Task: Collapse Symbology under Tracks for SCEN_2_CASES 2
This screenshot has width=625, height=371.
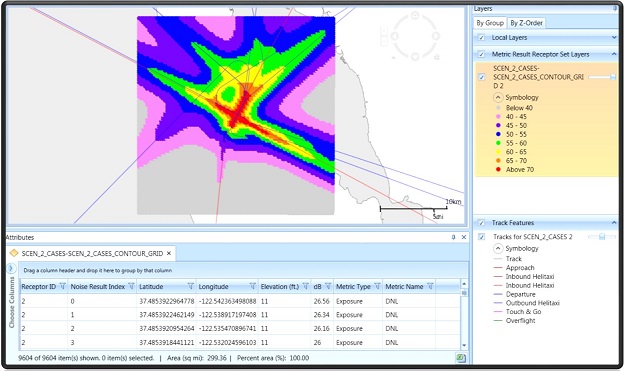Action: (x=498, y=248)
